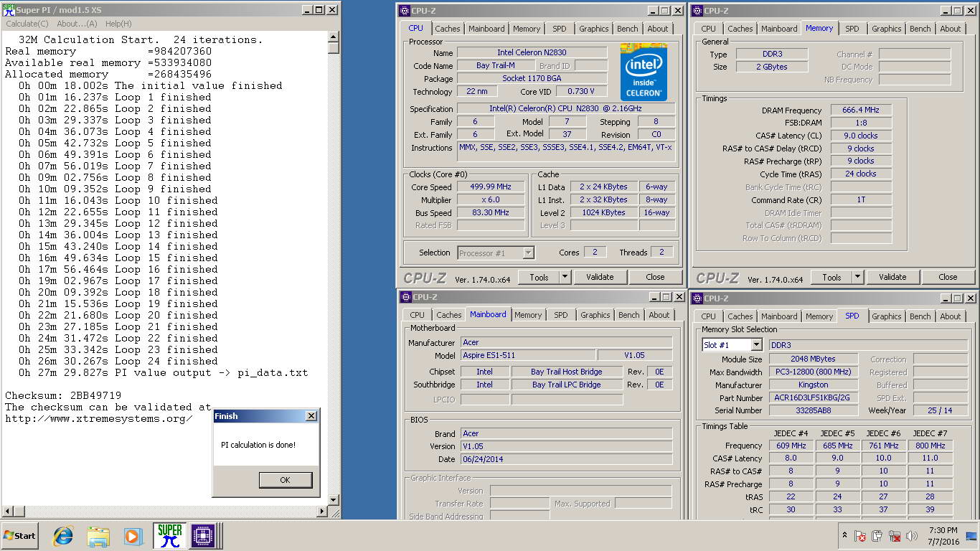Click title icon of the CPU-Z SPD window
This screenshot has height=551, width=980.
coord(697,298)
